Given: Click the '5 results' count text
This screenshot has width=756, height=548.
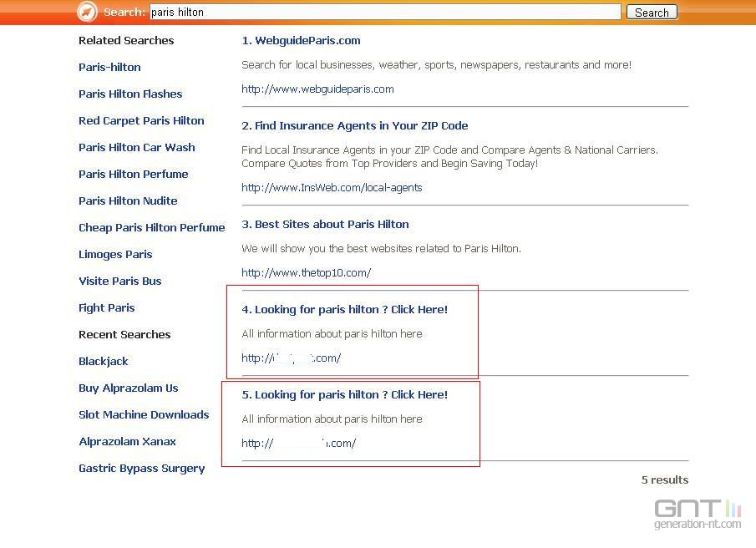Looking at the screenshot, I should tap(664, 480).
